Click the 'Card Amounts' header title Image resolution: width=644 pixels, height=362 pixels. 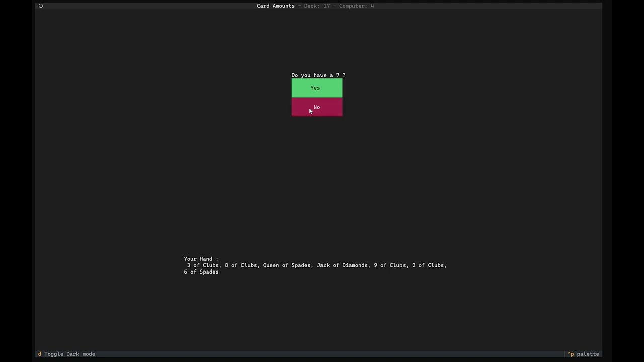(x=276, y=6)
